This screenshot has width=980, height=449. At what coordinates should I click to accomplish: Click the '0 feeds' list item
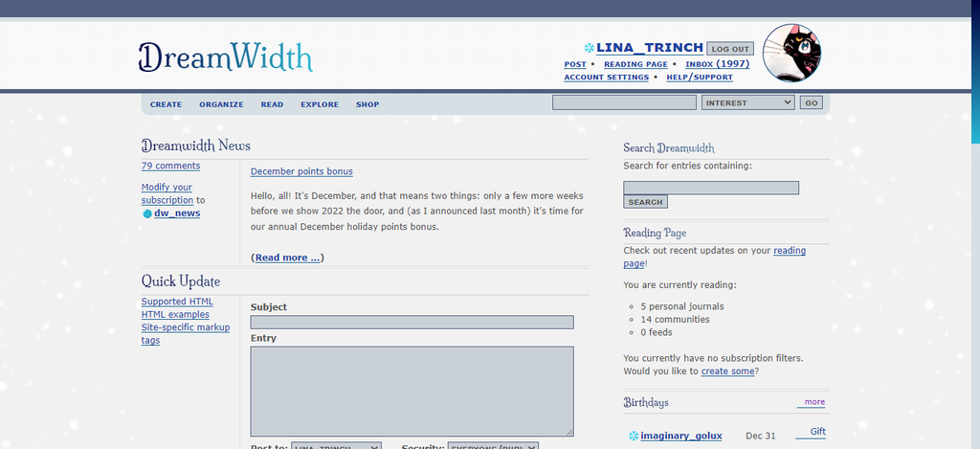point(657,333)
